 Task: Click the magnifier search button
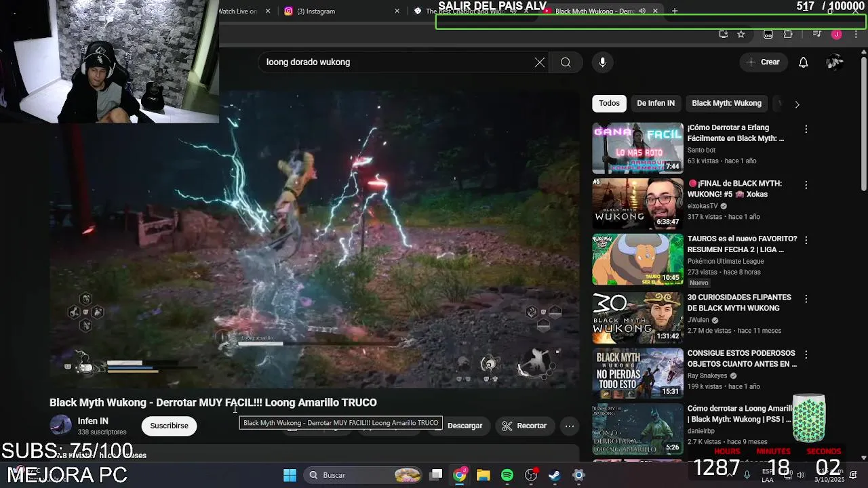(566, 62)
